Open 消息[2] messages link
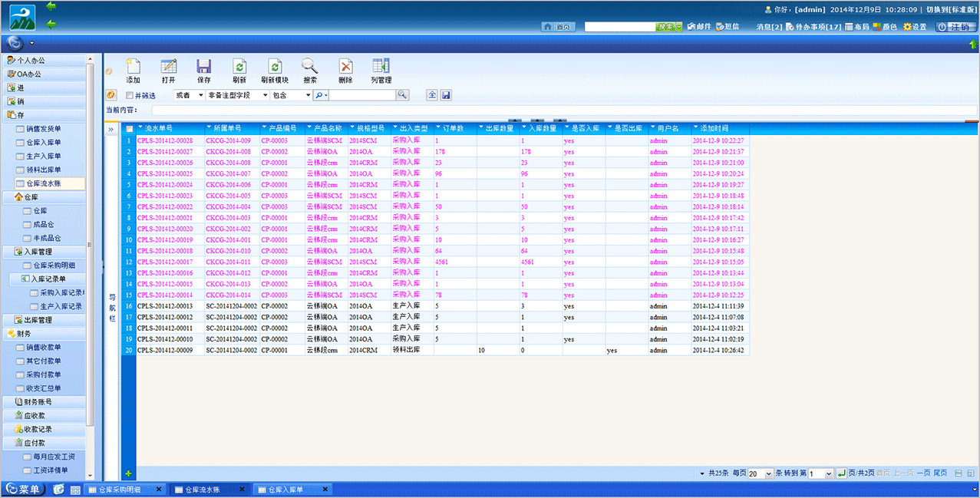980x498 pixels. (x=770, y=27)
